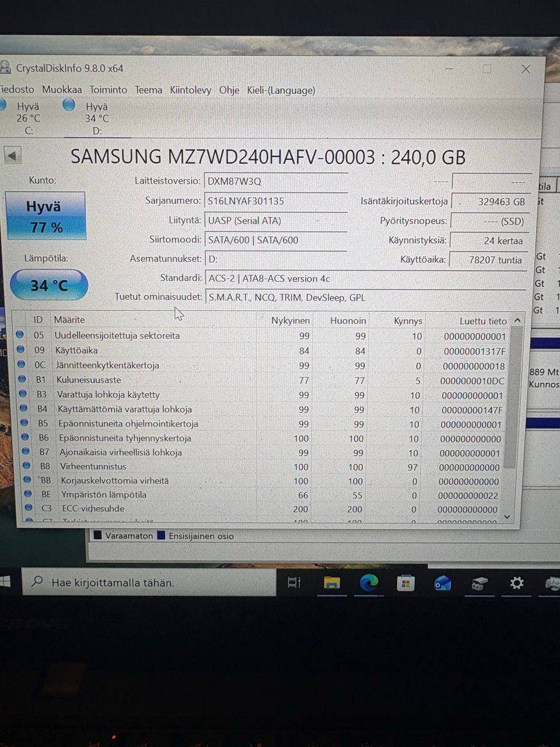Click the Siirtomoodi field SATA/600

point(276,240)
